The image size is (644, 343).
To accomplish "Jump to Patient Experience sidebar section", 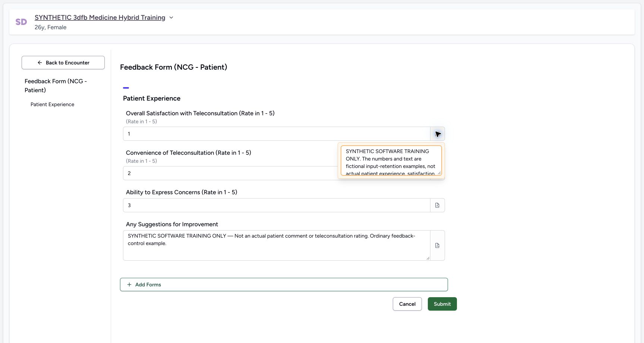I will (x=52, y=104).
